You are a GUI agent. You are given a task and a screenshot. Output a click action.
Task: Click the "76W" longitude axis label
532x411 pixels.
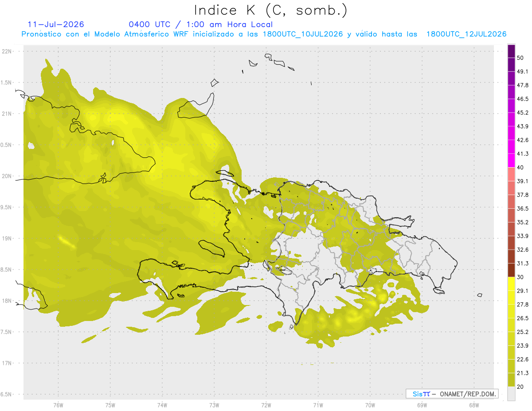coord(58,405)
